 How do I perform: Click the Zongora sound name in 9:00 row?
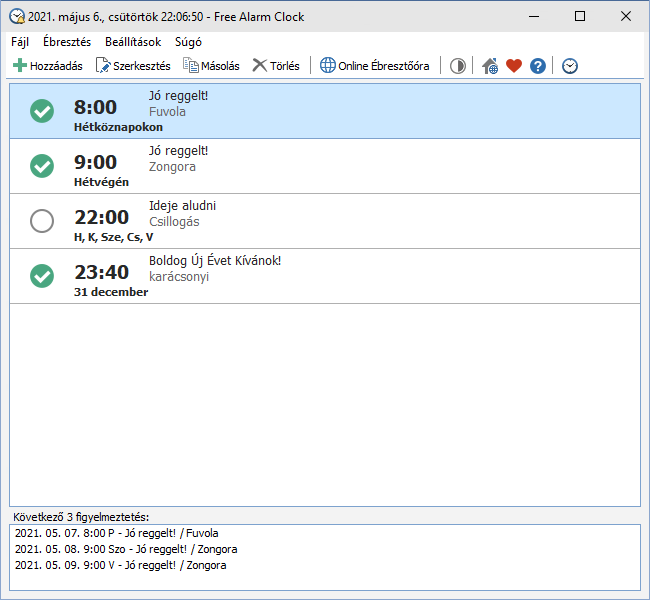pos(172,167)
